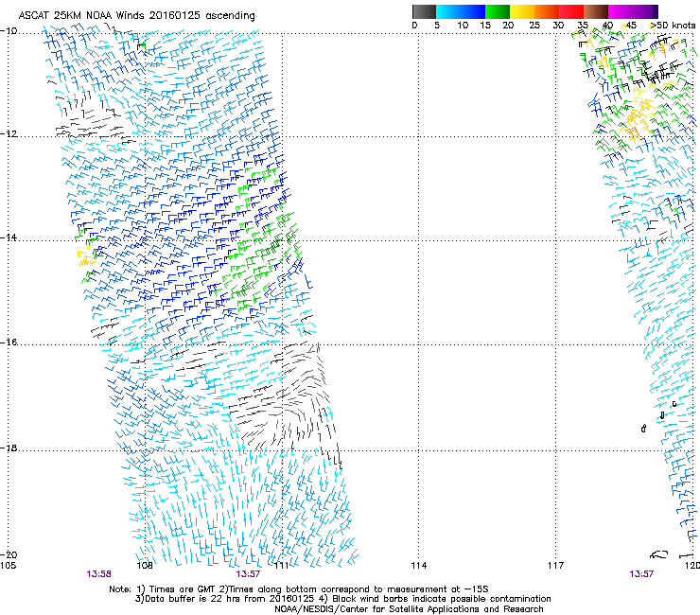Click the latitude label '-20'

pyautogui.click(x=9, y=554)
